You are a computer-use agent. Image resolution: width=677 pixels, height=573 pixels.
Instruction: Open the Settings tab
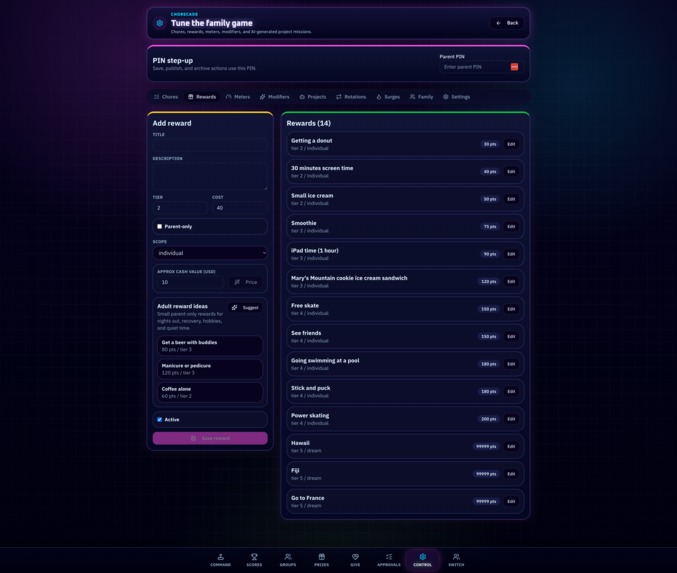click(456, 97)
